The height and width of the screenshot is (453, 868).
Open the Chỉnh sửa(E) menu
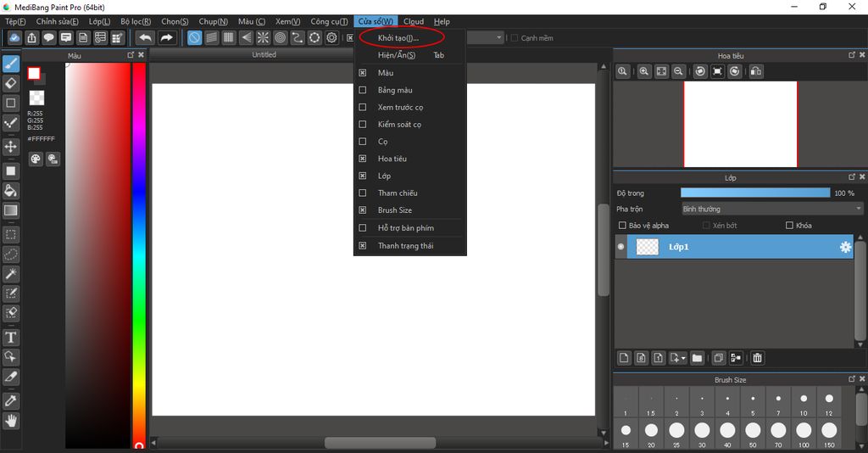click(57, 21)
